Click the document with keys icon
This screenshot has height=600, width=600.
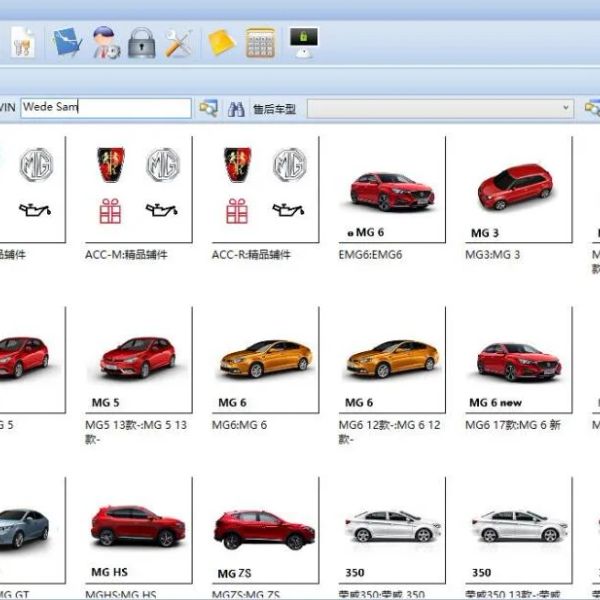pos(23,42)
